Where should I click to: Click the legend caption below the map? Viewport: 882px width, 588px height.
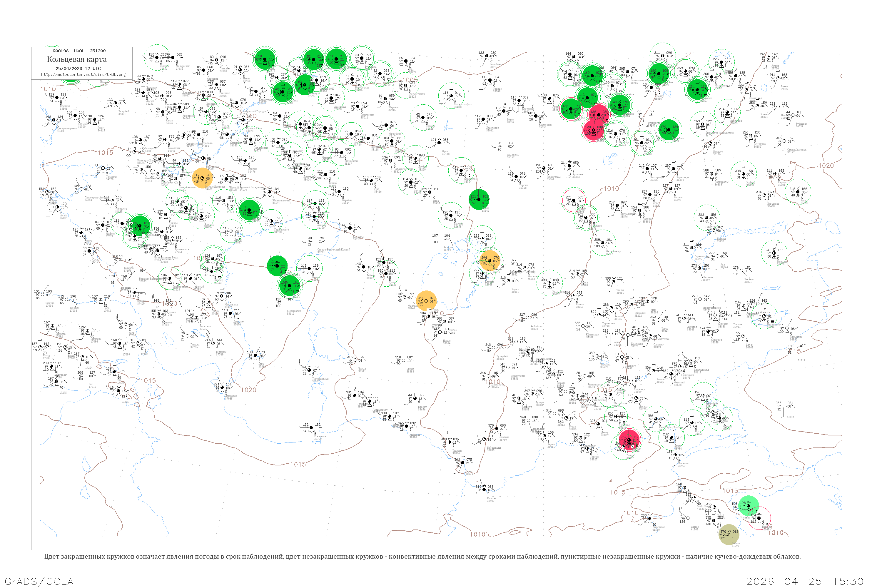pyautogui.click(x=422, y=556)
